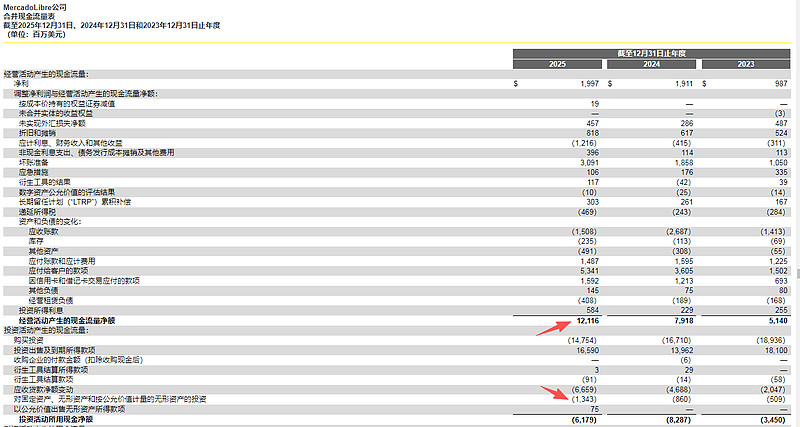
Task: Click the "坏账准备" row label
Action: coord(34,163)
